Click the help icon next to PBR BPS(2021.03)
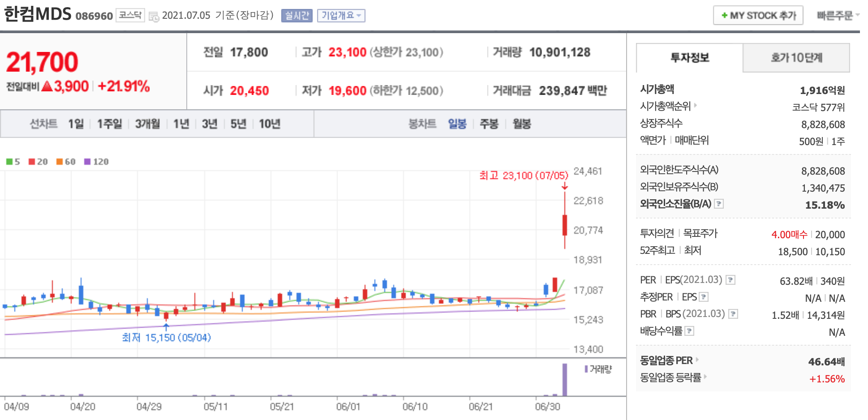 [x=733, y=314]
